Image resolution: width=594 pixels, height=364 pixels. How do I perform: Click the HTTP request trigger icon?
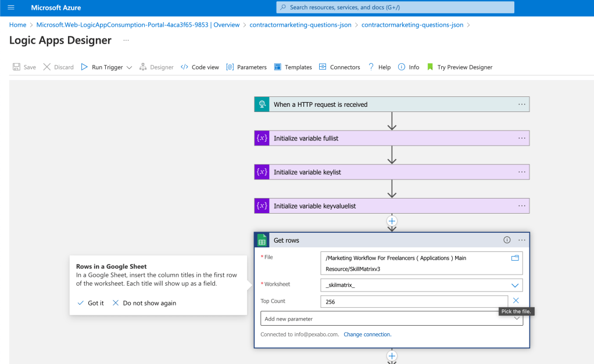coord(262,104)
